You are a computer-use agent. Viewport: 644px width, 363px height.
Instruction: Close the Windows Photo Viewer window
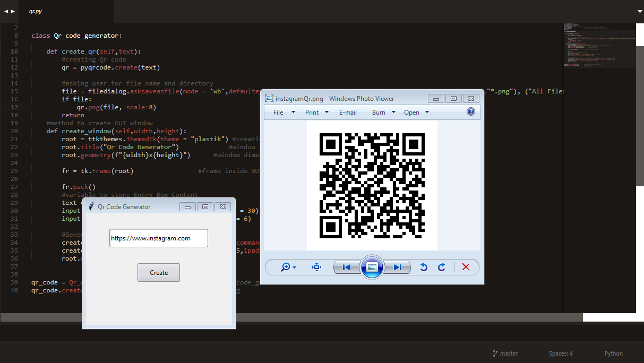pyautogui.click(x=471, y=98)
